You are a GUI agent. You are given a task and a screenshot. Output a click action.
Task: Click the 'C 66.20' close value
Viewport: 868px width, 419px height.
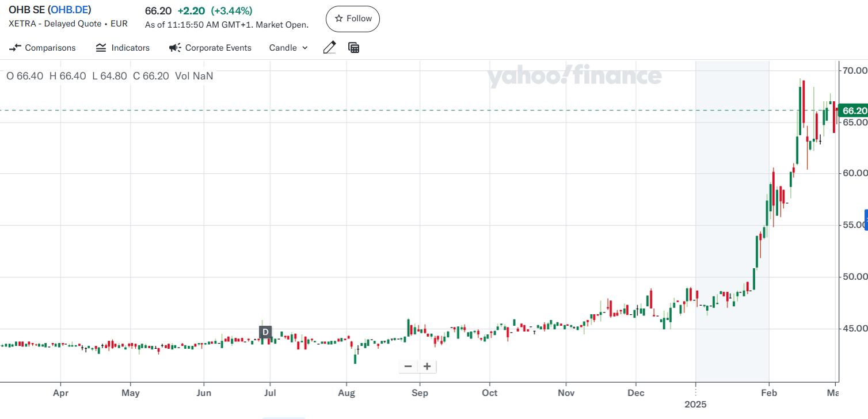click(x=151, y=76)
